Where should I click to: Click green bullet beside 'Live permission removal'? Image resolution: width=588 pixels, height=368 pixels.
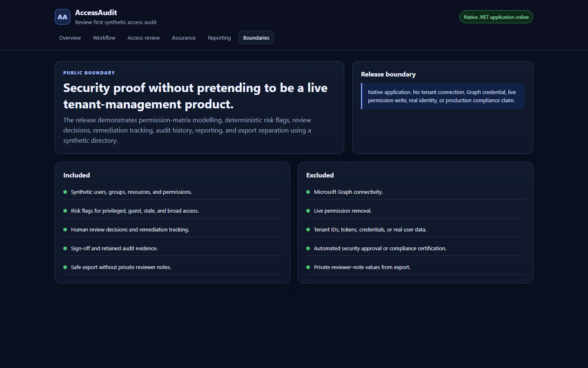(308, 211)
